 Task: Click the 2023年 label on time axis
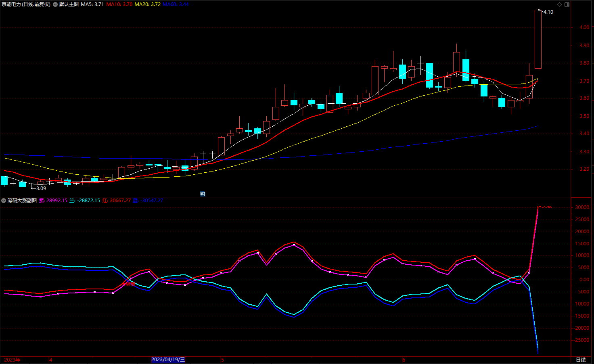(12, 360)
